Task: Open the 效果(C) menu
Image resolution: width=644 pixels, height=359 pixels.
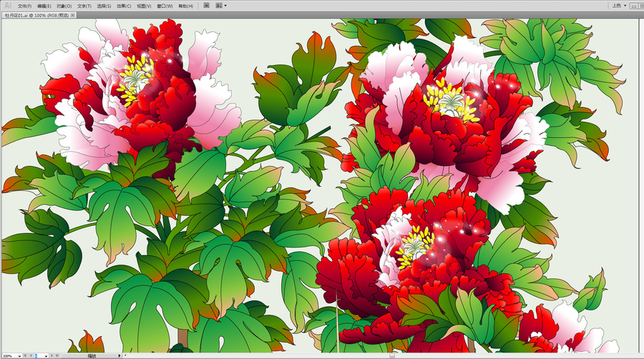Action: (124, 6)
